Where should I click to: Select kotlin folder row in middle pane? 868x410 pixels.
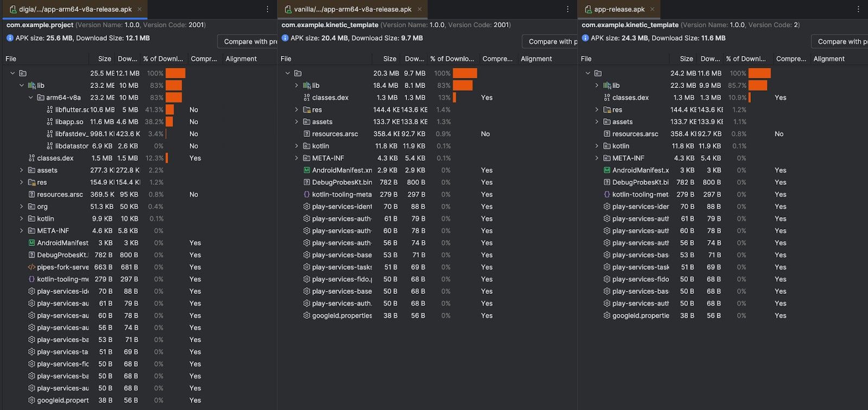click(427, 146)
